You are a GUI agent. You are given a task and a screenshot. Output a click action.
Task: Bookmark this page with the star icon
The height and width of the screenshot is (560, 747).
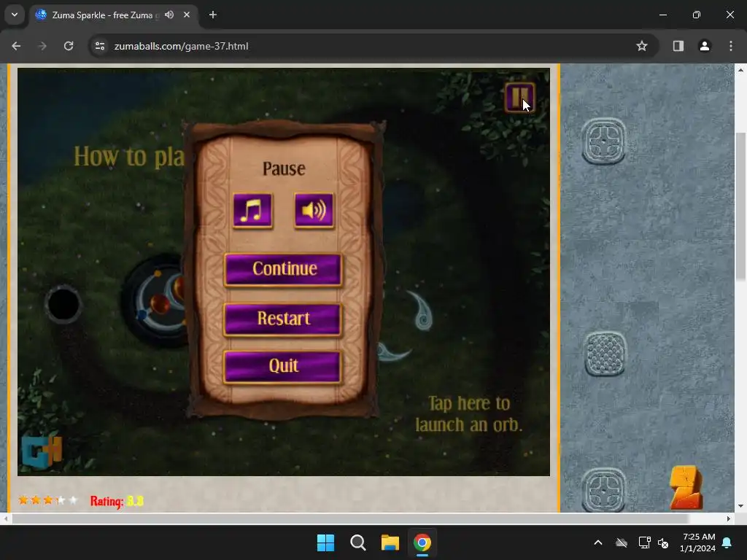click(642, 46)
